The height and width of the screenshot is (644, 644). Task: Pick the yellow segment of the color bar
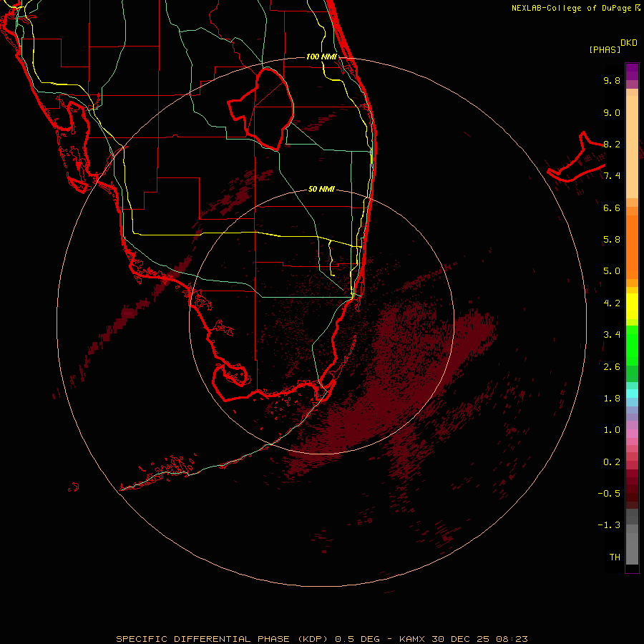point(632,306)
